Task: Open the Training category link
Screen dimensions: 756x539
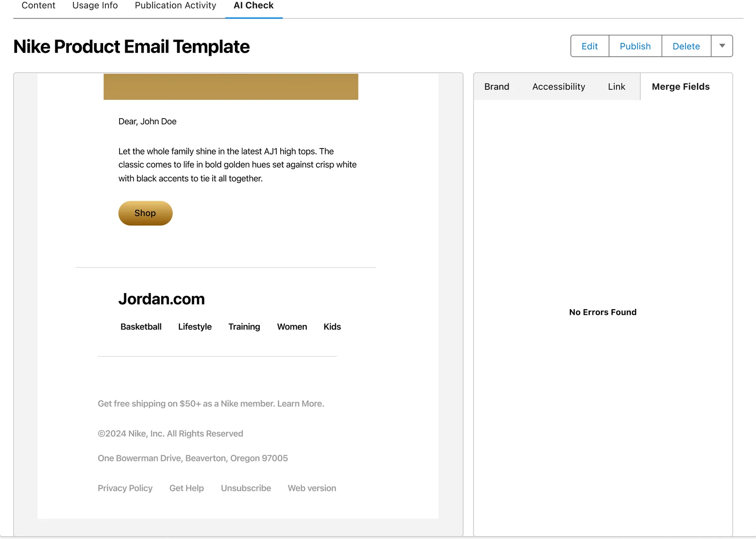Action: [244, 327]
